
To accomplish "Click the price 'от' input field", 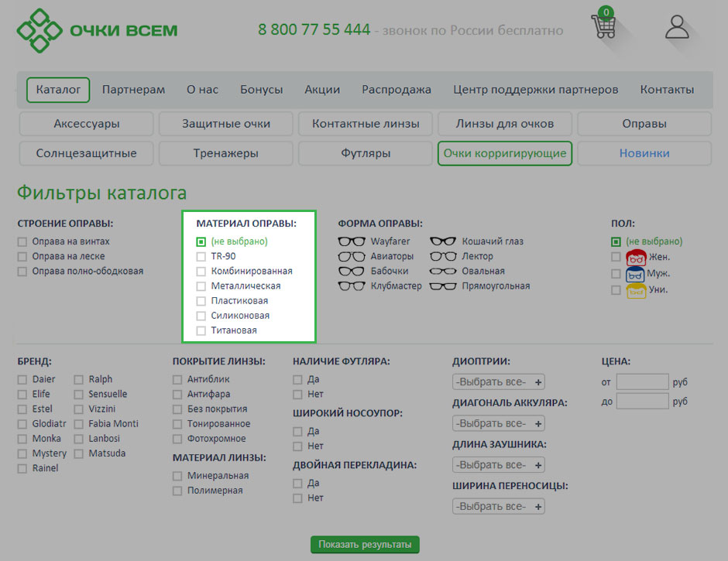I will click(642, 382).
